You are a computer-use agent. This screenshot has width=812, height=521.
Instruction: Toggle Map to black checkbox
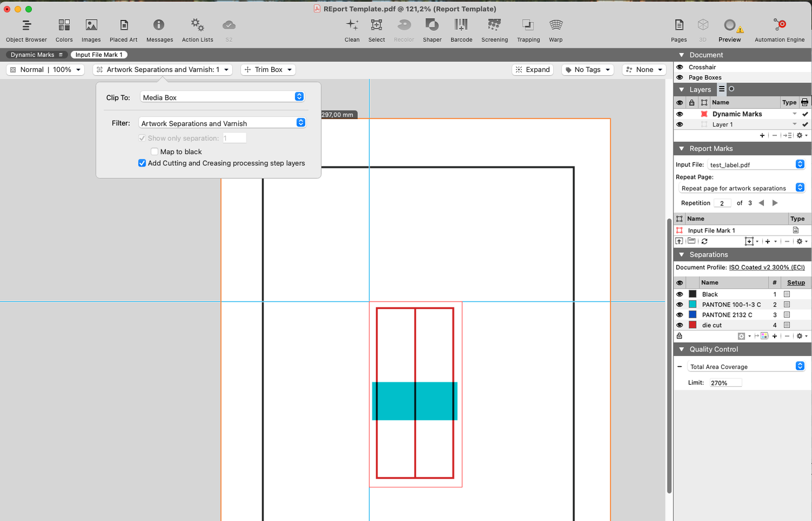[x=154, y=152]
